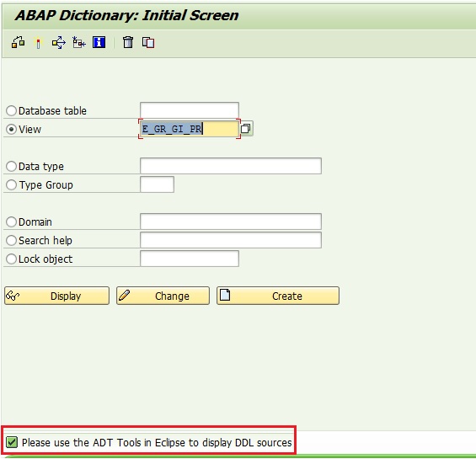Select the Data type radio button
Viewport: 476px width, 459px height.
[11, 166]
